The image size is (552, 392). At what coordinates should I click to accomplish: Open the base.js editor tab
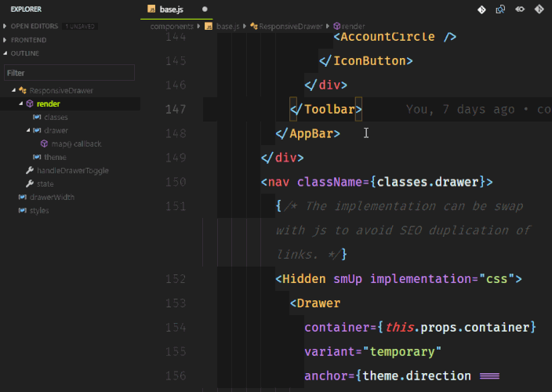(176, 9)
